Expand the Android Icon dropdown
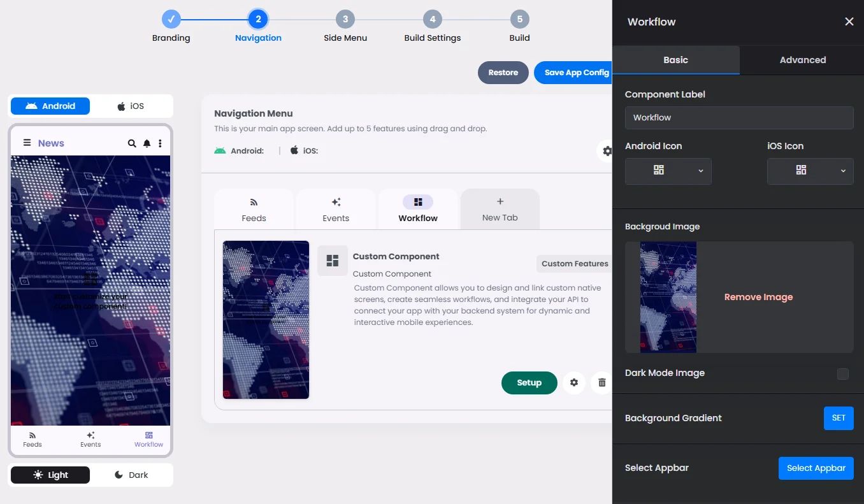 click(x=668, y=171)
